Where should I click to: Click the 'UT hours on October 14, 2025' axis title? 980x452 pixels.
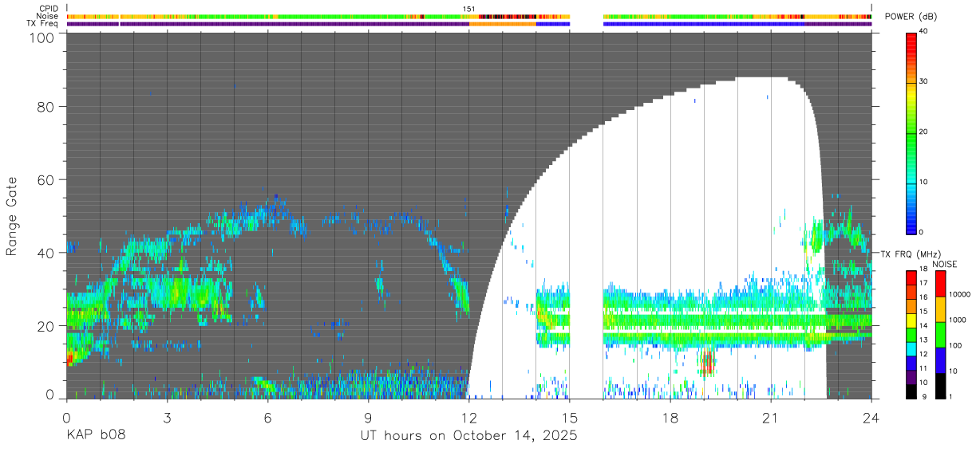469,436
